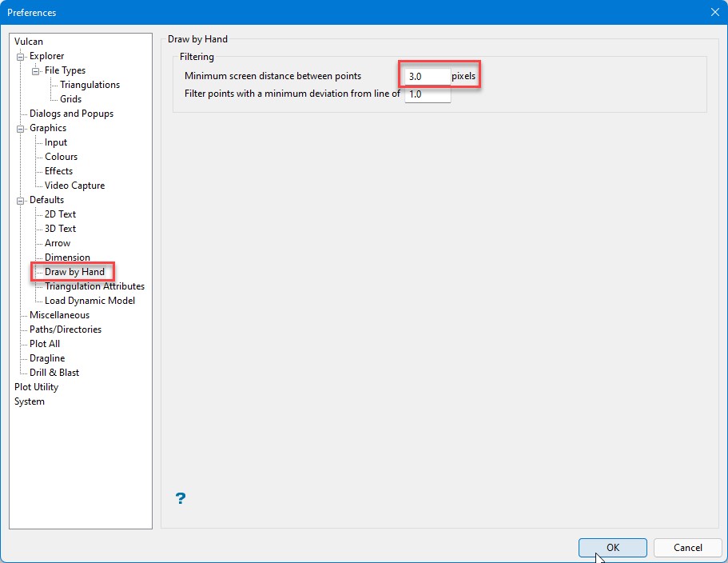The width and height of the screenshot is (728, 563).
Task: Collapse the Graphics tree node
Action: [21, 129]
